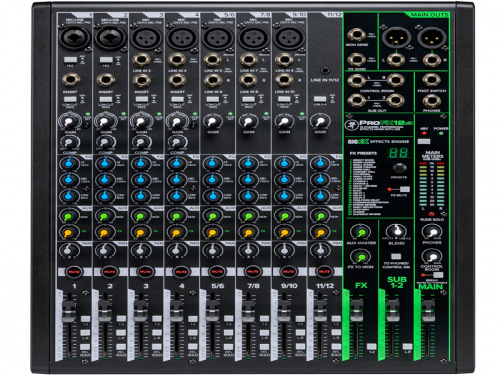Click the channel 3 COMP knob

point(140,142)
